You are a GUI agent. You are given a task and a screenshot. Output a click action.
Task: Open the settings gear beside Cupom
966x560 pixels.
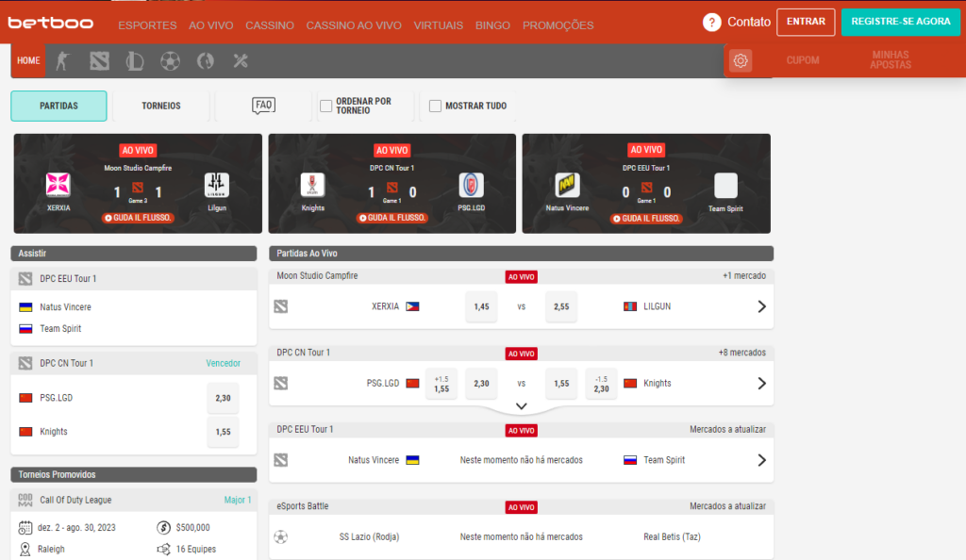coord(741,60)
